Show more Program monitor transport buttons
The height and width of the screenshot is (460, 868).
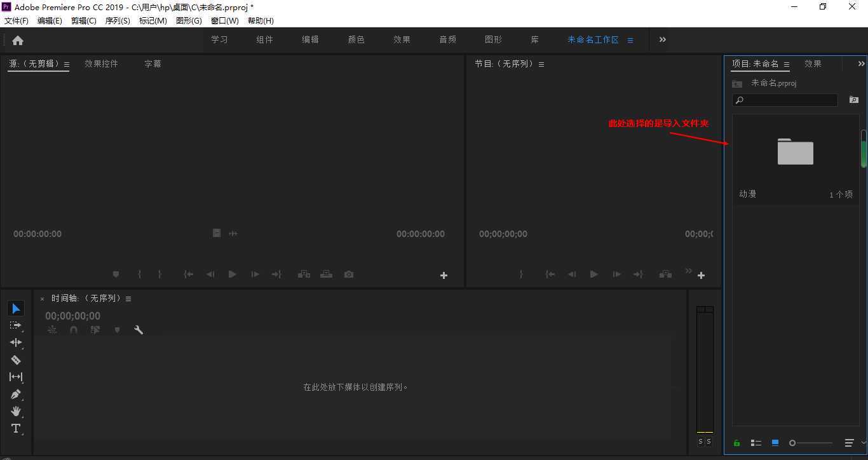pos(688,271)
